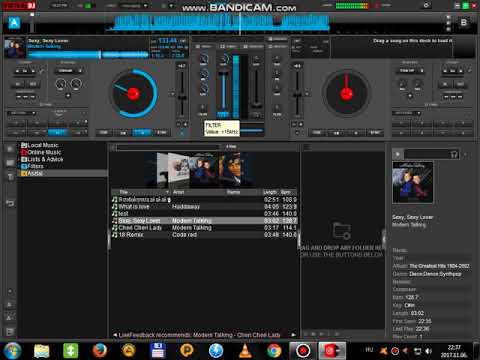Click the pause button on deck A

[123, 133]
